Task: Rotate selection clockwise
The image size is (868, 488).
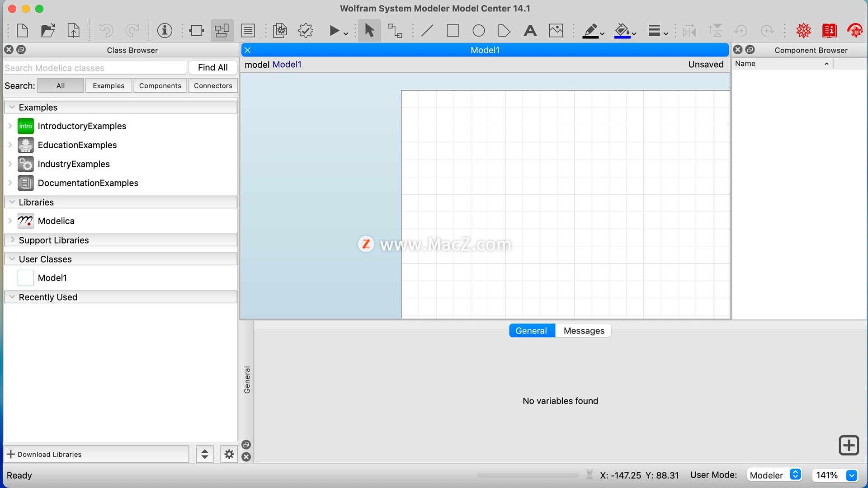Action: click(x=767, y=31)
